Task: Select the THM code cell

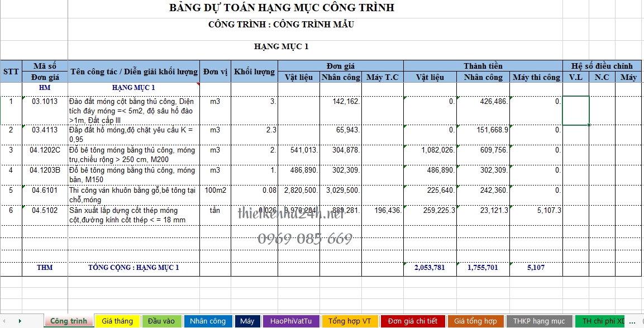Action: click(x=45, y=269)
